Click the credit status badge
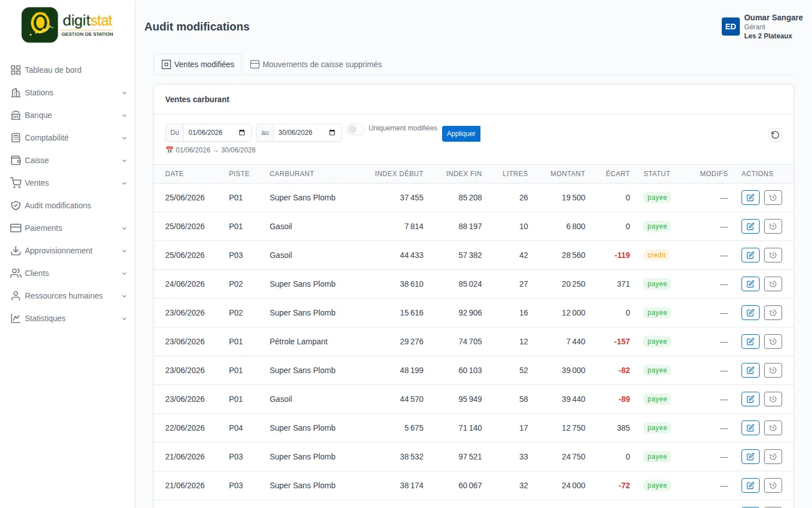 (656, 255)
